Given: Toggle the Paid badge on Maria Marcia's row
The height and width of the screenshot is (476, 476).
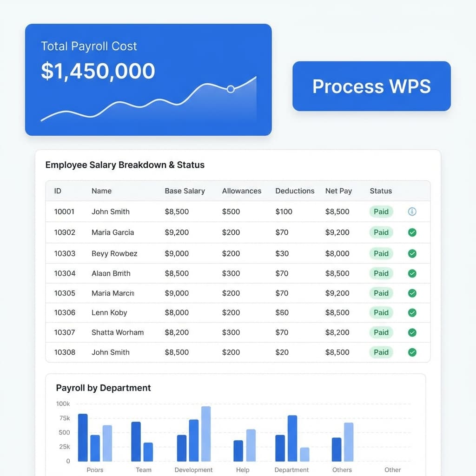Looking at the screenshot, I should tap(381, 293).
